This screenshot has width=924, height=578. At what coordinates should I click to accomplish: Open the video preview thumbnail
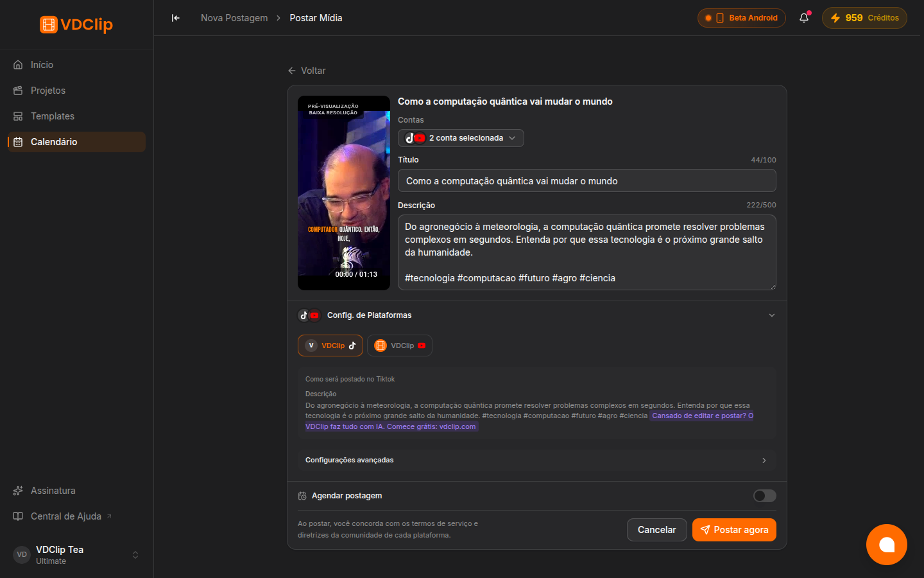point(344,193)
